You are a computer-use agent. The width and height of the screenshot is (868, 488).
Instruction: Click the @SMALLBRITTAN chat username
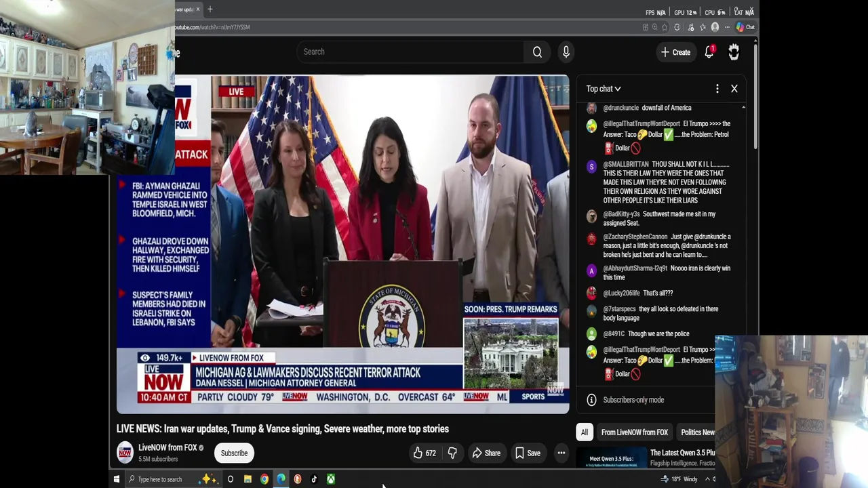626,164
